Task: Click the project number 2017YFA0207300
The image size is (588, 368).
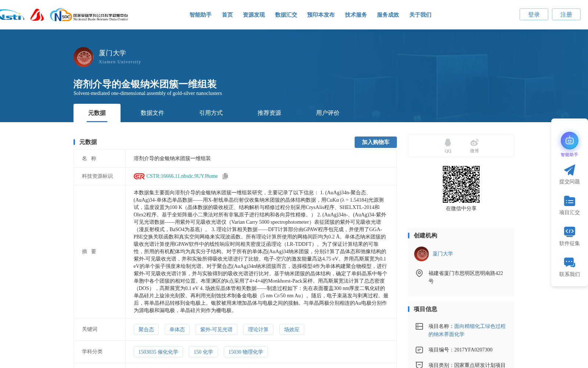Action: pos(473,350)
